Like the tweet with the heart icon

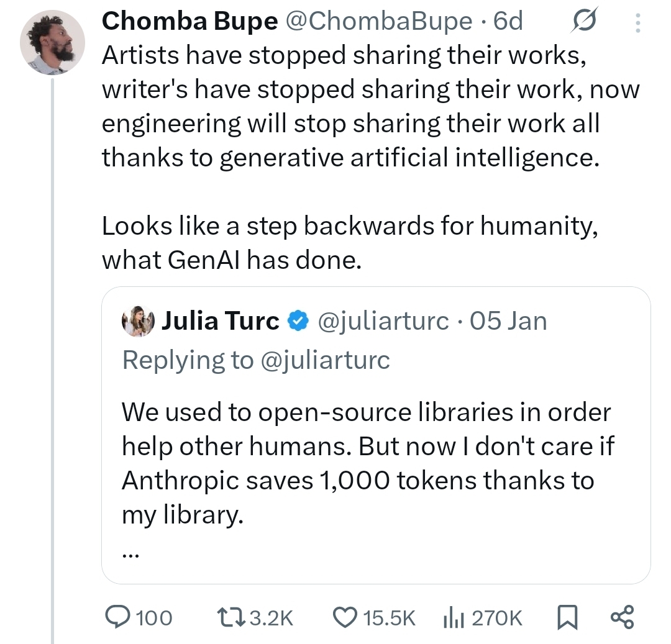click(x=343, y=617)
